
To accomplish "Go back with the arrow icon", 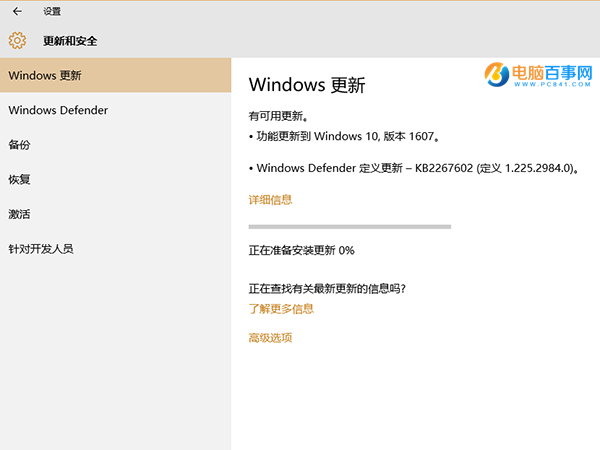I will (17, 11).
